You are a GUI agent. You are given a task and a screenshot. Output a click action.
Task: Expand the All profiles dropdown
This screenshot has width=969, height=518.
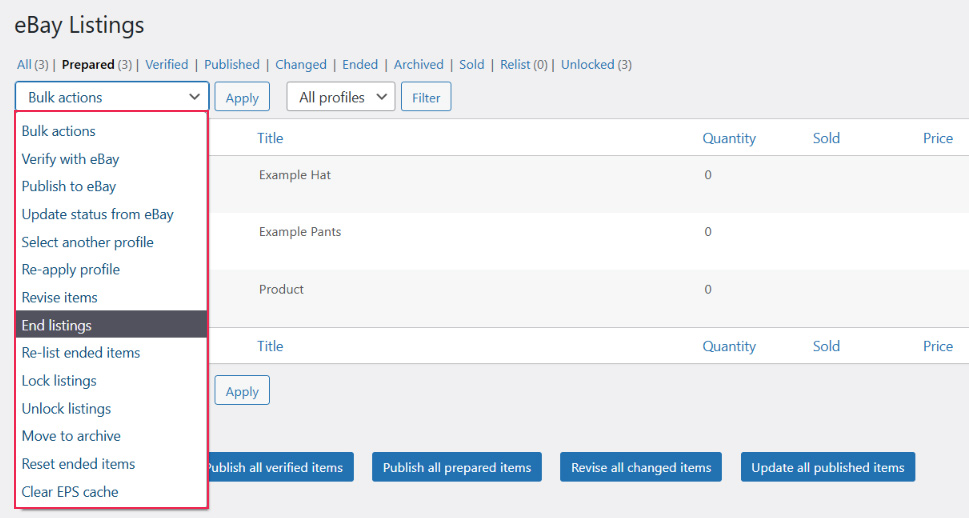(x=341, y=97)
